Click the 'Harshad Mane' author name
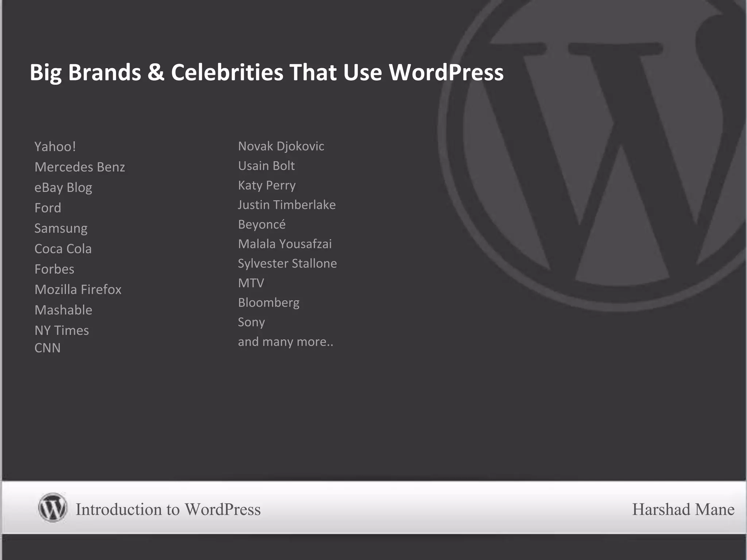 pyautogui.click(x=684, y=509)
